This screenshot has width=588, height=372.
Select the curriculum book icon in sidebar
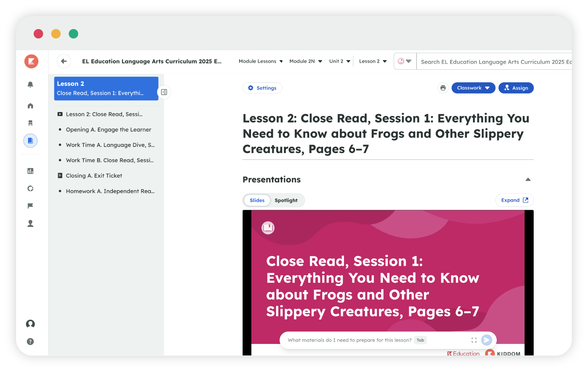(31, 140)
